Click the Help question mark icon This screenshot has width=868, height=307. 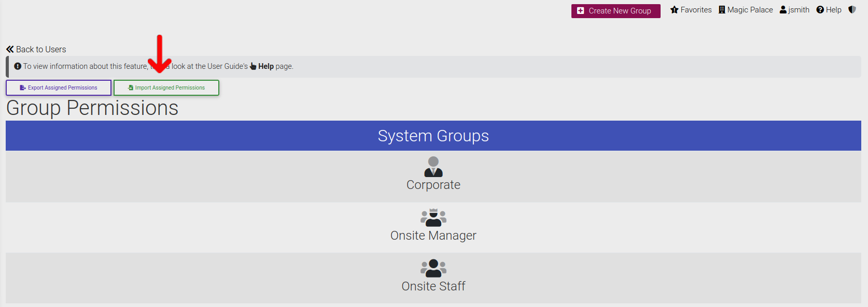820,10
